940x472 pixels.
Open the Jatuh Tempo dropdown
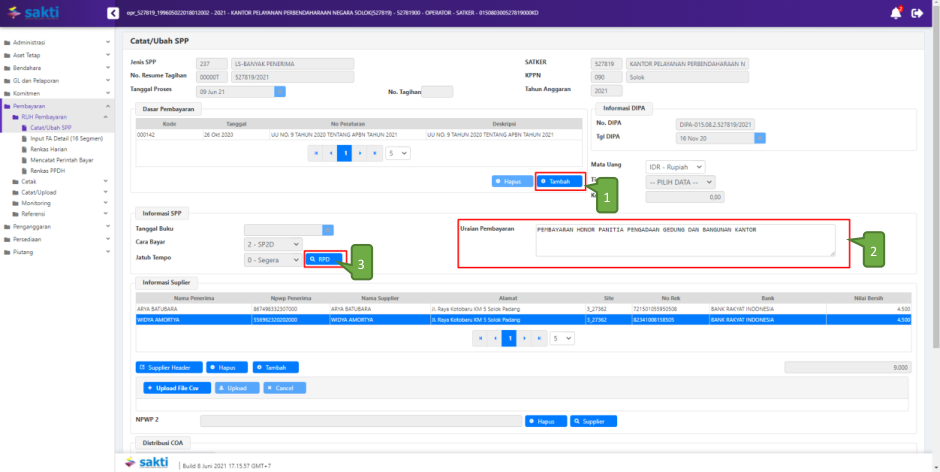272,259
